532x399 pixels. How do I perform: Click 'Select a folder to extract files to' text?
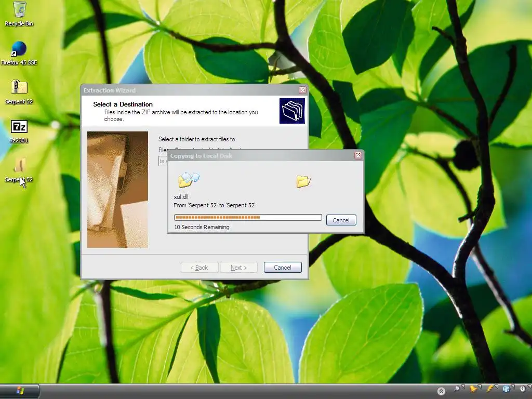coord(197,139)
